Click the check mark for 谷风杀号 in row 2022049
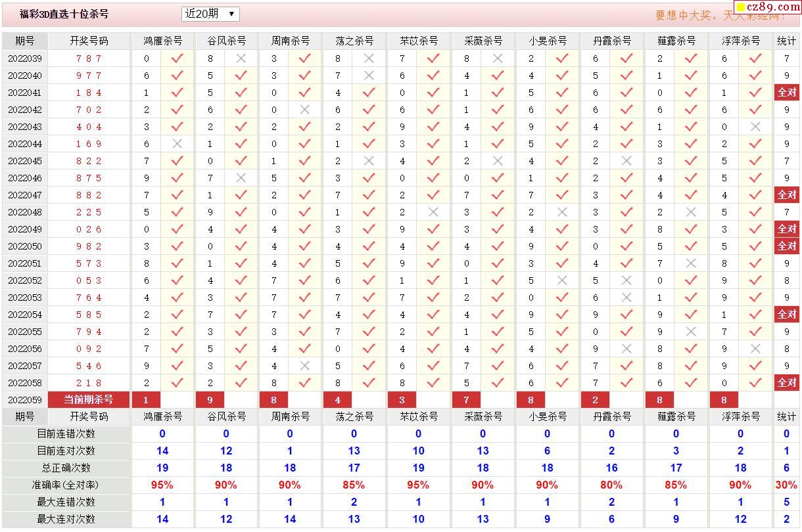802x532 pixels. click(241, 229)
